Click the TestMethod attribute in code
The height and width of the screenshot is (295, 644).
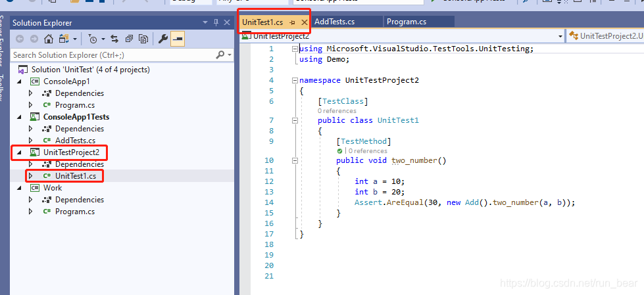(364, 141)
